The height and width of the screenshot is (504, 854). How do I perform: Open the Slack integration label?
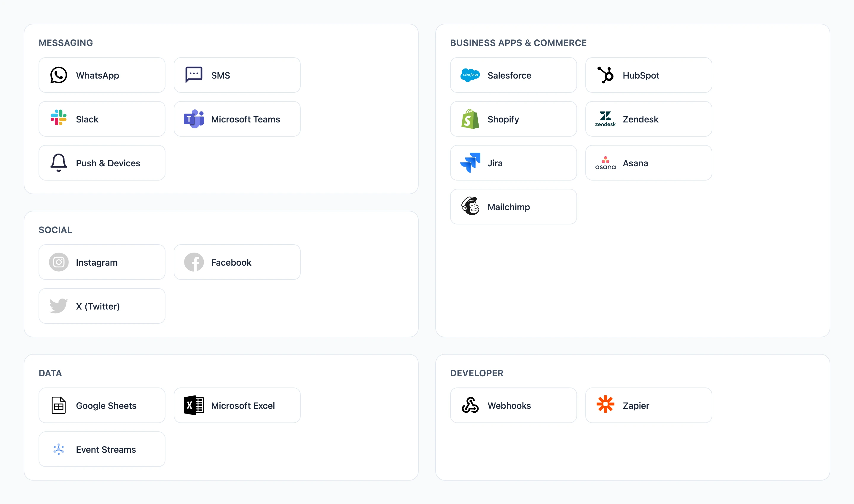tap(87, 119)
